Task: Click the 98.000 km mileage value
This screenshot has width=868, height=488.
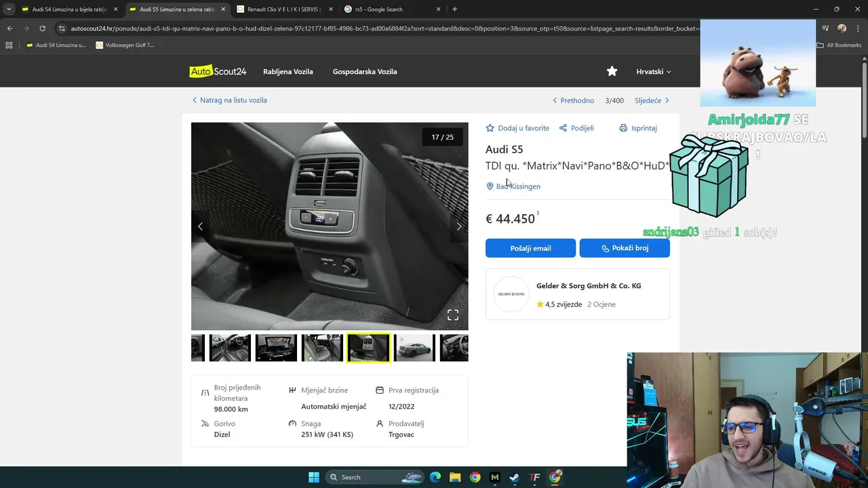Action: (231, 409)
